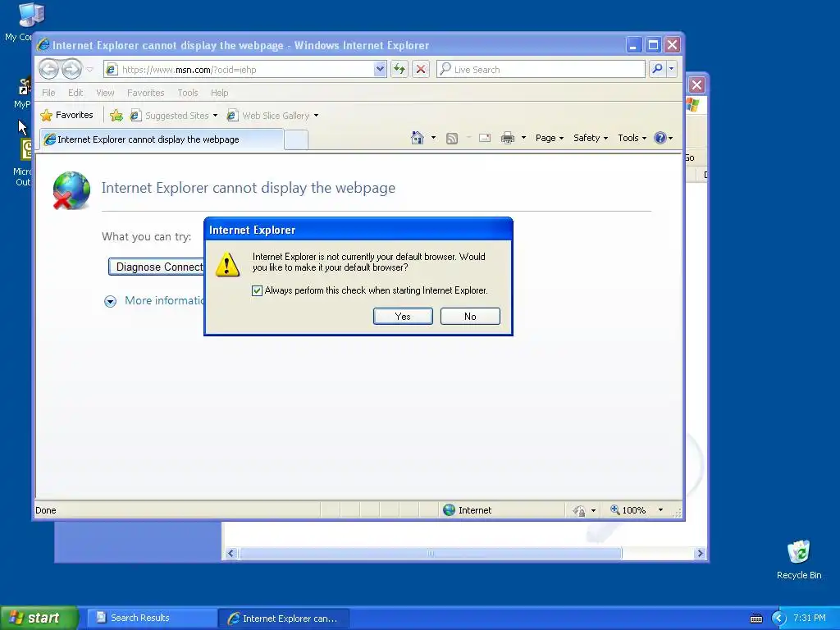Click Suggested Sites link

pos(170,115)
